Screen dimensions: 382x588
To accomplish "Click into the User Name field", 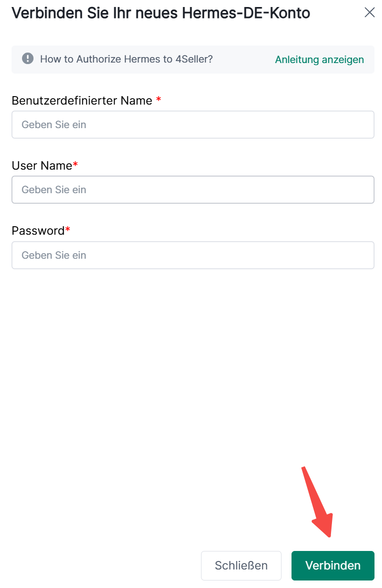I will 193,190.
